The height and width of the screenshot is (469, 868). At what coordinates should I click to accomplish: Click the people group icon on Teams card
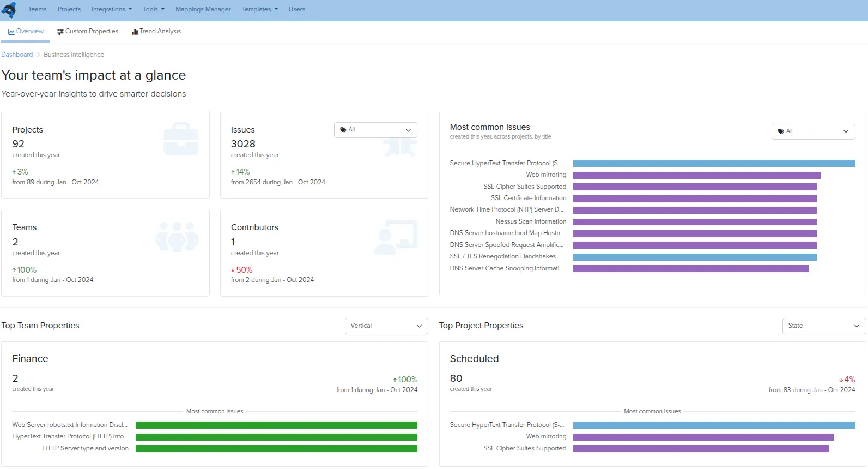click(177, 236)
